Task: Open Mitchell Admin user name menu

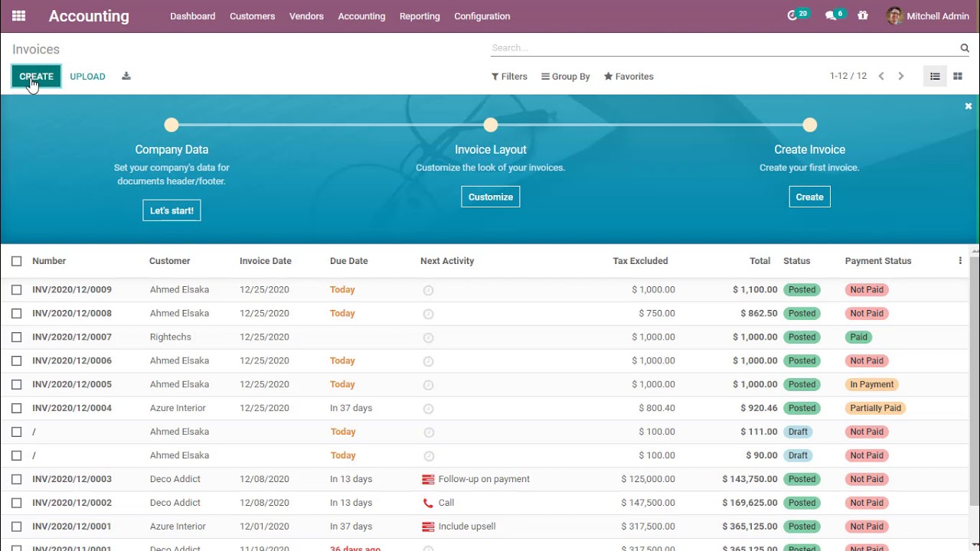Action: (x=938, y=16)
